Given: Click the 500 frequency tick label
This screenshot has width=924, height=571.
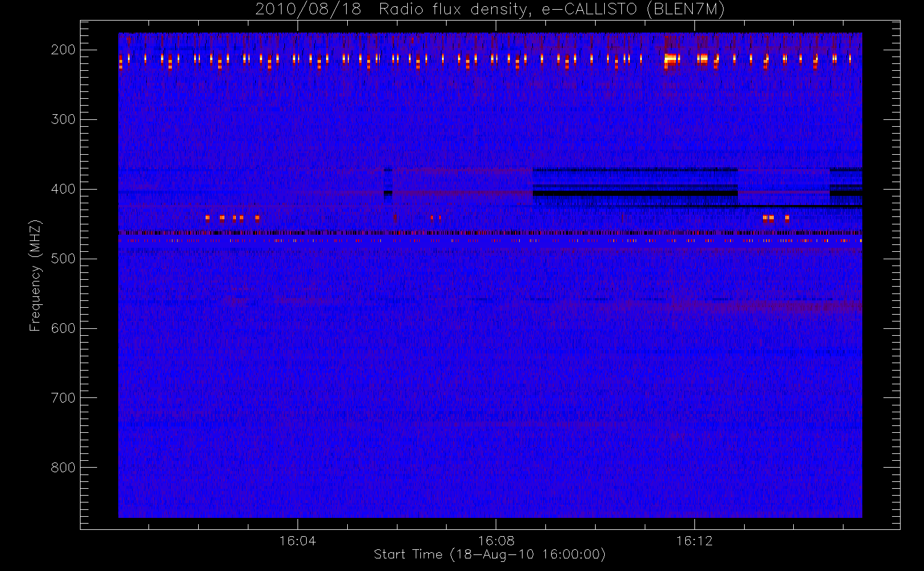Looking at the screenshot, I should tap(63, 259).
